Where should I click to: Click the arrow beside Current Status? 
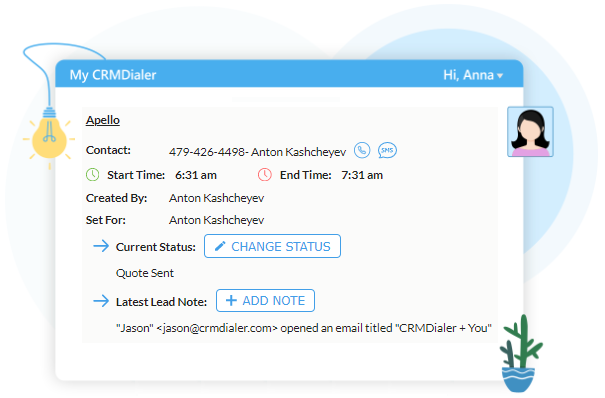101,246
